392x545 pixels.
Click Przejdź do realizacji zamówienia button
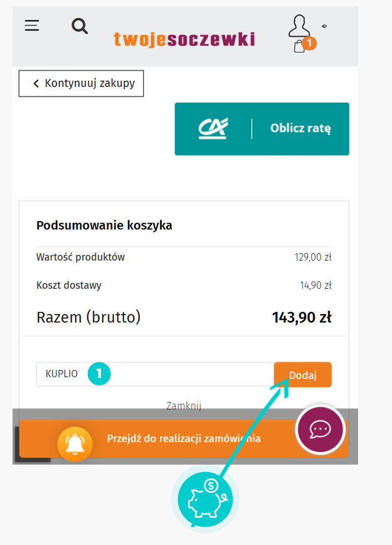(184, 439)
